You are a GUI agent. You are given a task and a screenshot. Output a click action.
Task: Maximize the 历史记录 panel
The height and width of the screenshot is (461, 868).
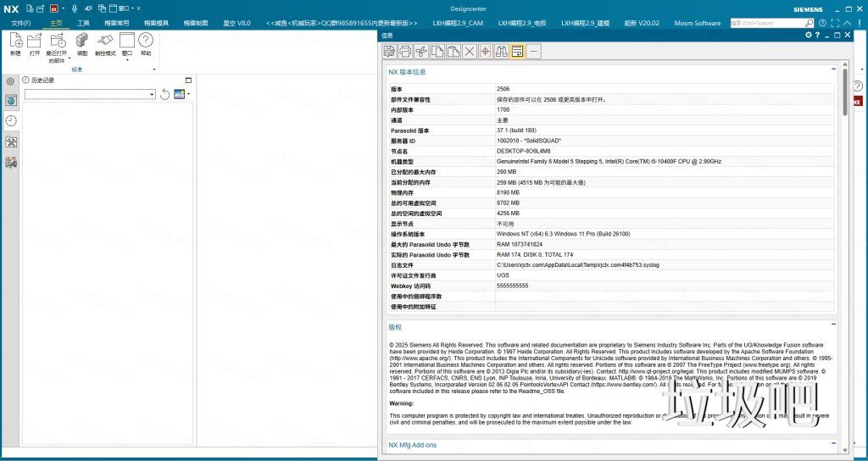[x=188, y=81]
